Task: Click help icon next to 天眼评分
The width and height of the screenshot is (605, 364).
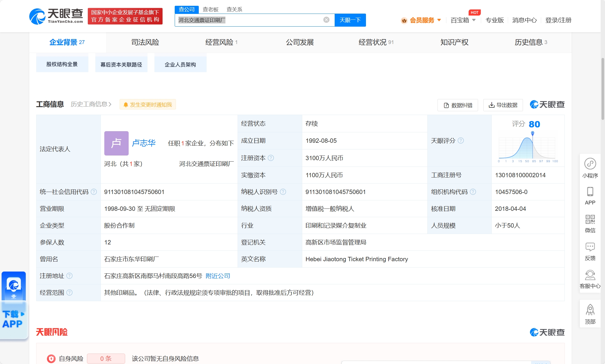Action: (461, 140)
